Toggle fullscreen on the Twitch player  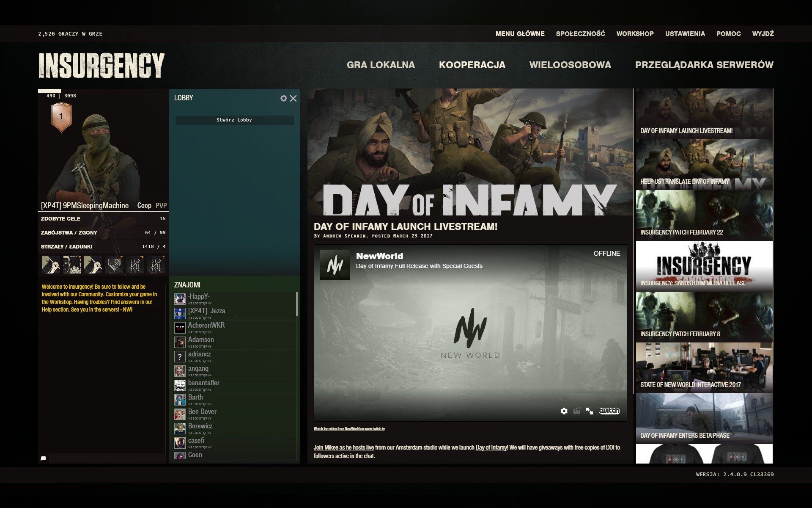(589, 411)
